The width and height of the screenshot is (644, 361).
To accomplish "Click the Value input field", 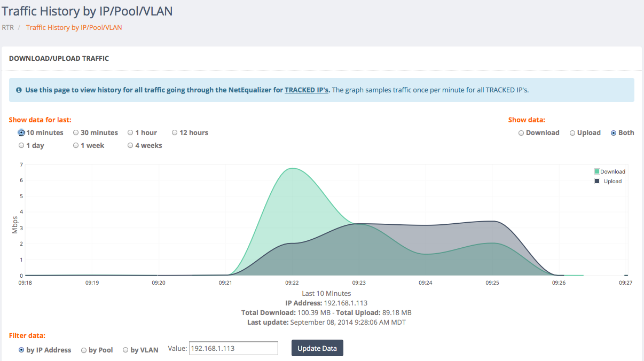I will coord(233,348).
